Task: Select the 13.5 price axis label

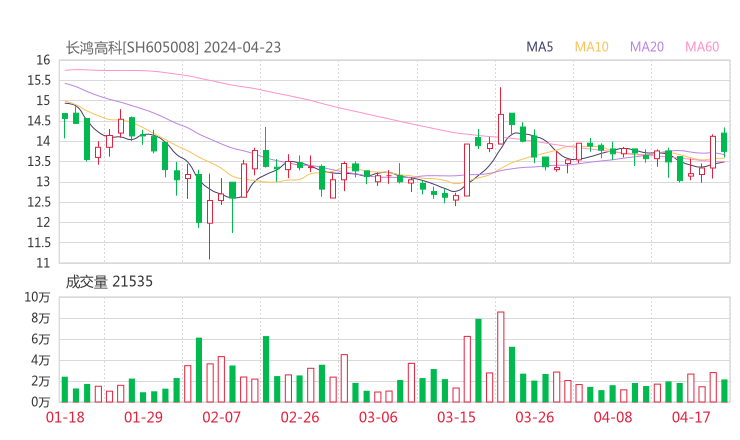Action: [39, 161]
